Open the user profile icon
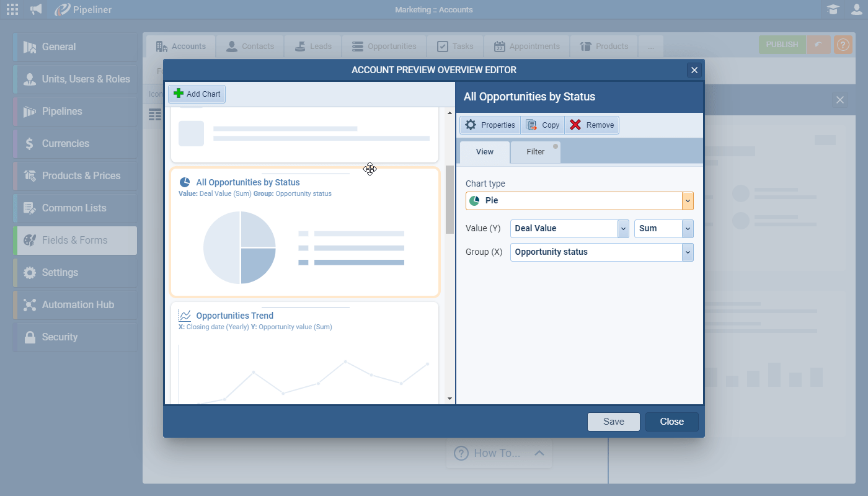 click(856, 9)
